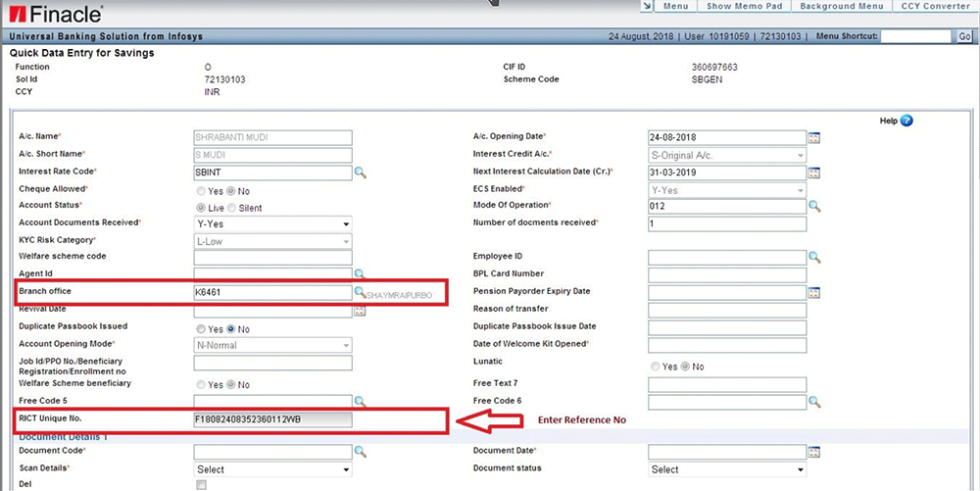The width and height of the screenshot is (980, 491).
Task: Click Document Code search icon
Action: pos(360,452)
